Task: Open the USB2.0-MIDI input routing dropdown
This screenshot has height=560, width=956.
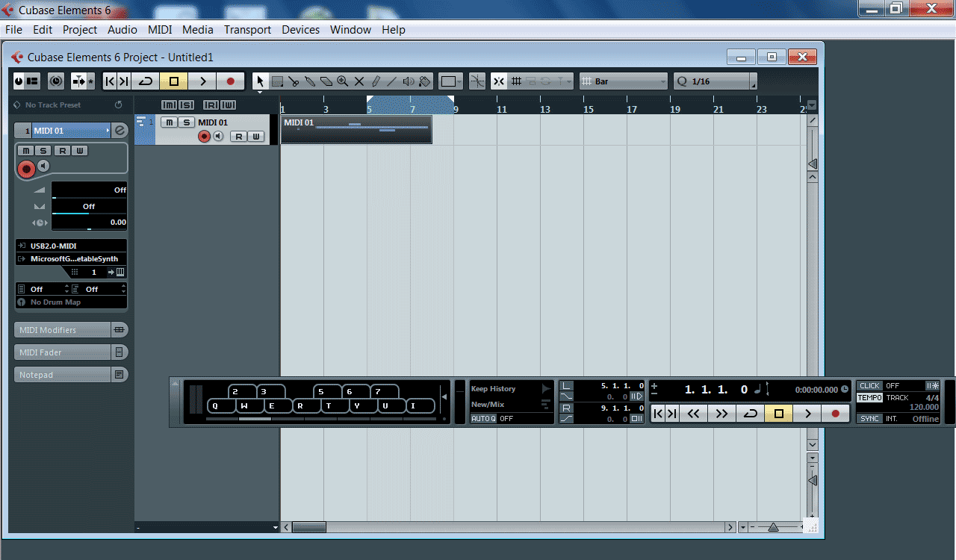Action: pyautogui.click(x=71, y=246)
